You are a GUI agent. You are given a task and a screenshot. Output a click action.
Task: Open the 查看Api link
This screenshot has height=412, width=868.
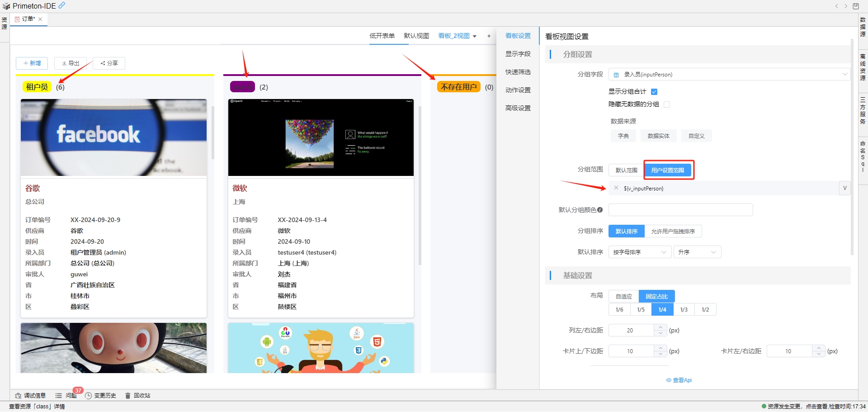[x=679, y=380]
